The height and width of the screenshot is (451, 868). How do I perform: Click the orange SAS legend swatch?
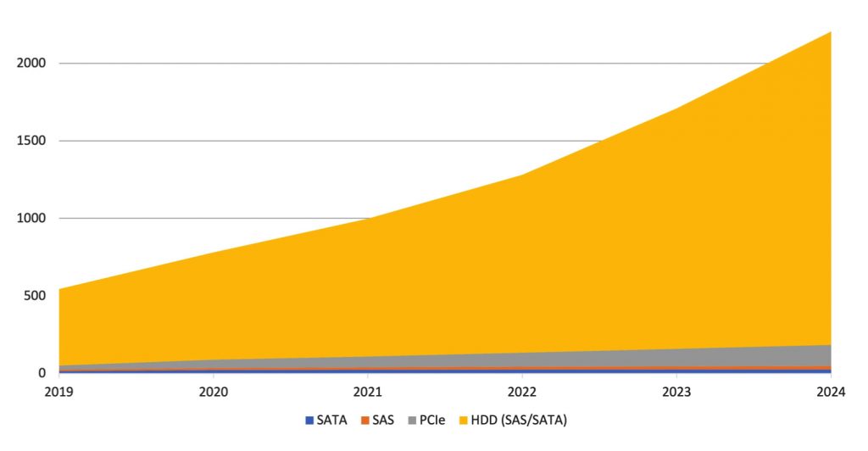click(364, 420)
